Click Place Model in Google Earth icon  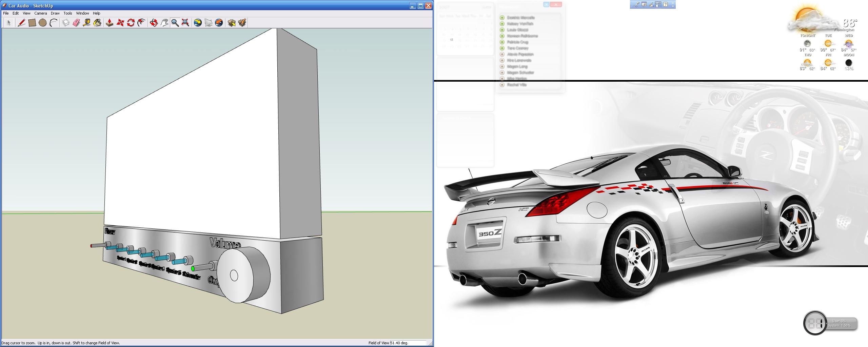(219, 23)
